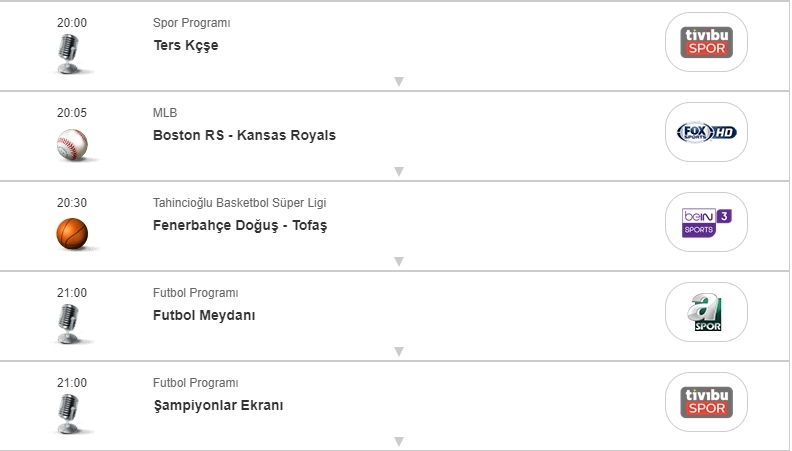The height and width of the screenshot is (451, 792).
Task: Click the basketball icon for Fenerbahçe Doğuş match
Action: point(72,233)
